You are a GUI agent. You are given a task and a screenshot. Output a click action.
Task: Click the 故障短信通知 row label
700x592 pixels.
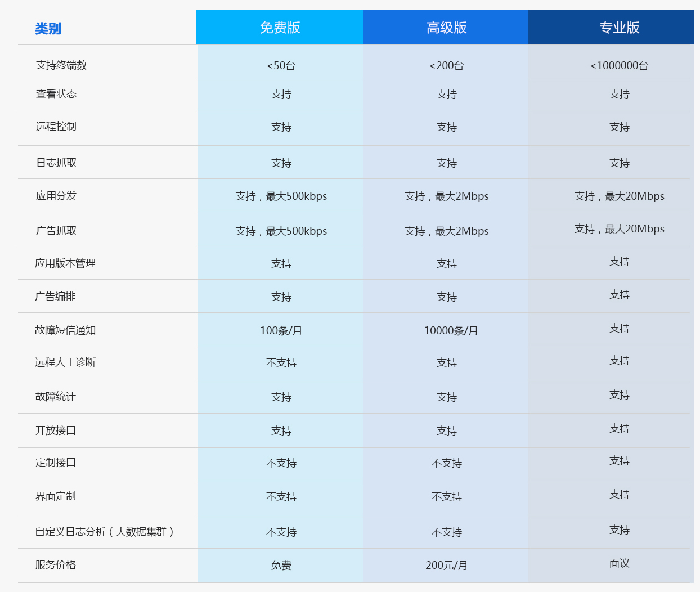[x=65, y=330]
